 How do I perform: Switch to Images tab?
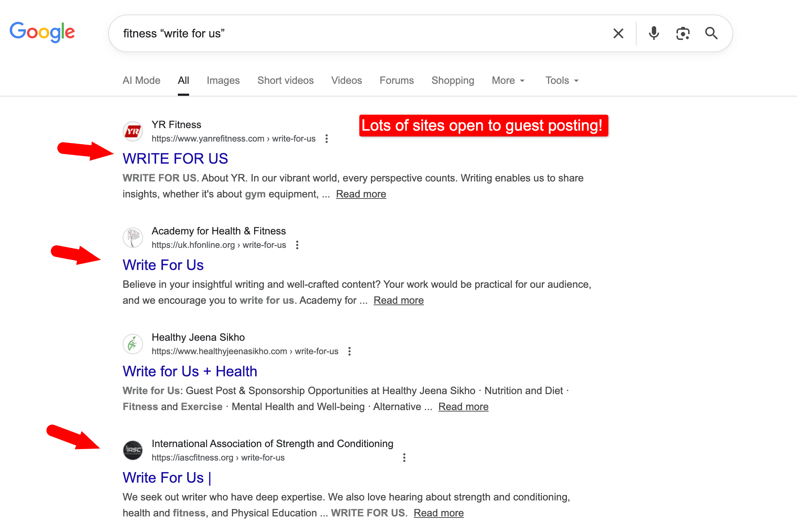coord(223,80)
